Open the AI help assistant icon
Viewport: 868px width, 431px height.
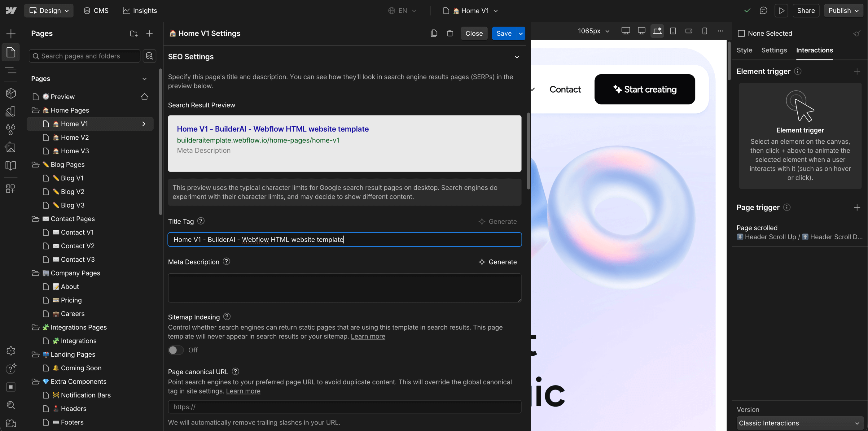(11, 369)
